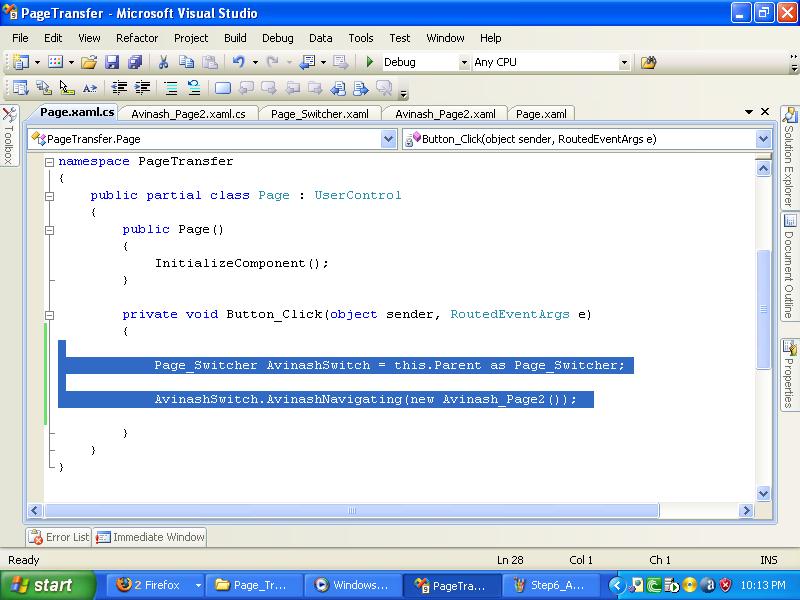Open the Solution Configurations Debug dropdown
Viewport: 800px width, 600px height.
pyautogui.click(x=464, y=63)
